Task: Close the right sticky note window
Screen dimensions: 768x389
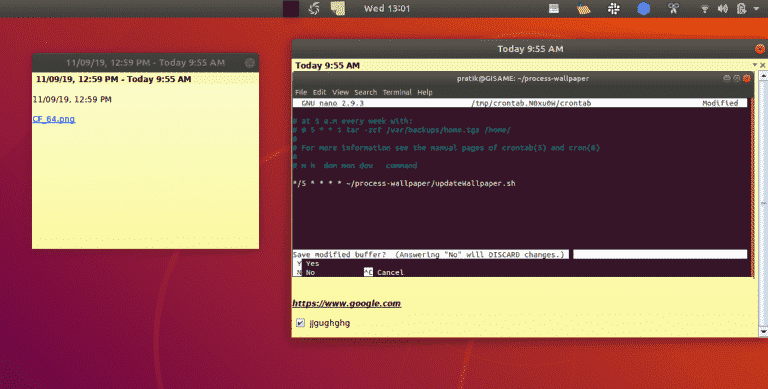Action: [x=760, y=49]
